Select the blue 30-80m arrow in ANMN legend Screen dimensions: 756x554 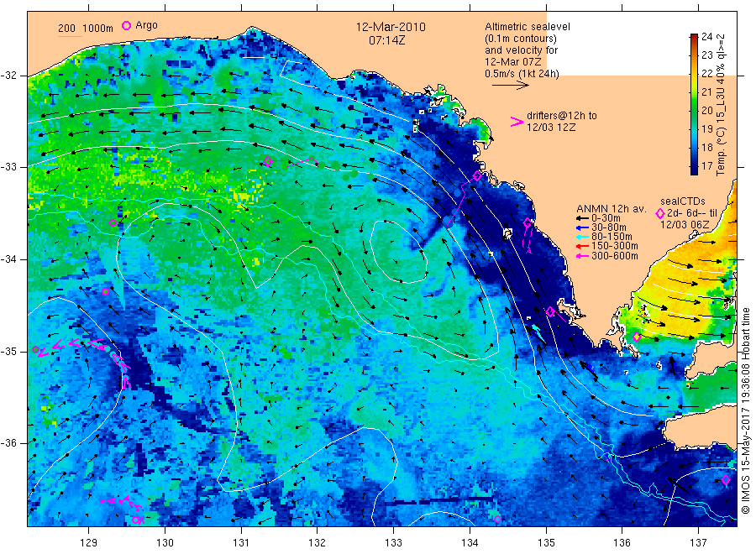(582, 227)
